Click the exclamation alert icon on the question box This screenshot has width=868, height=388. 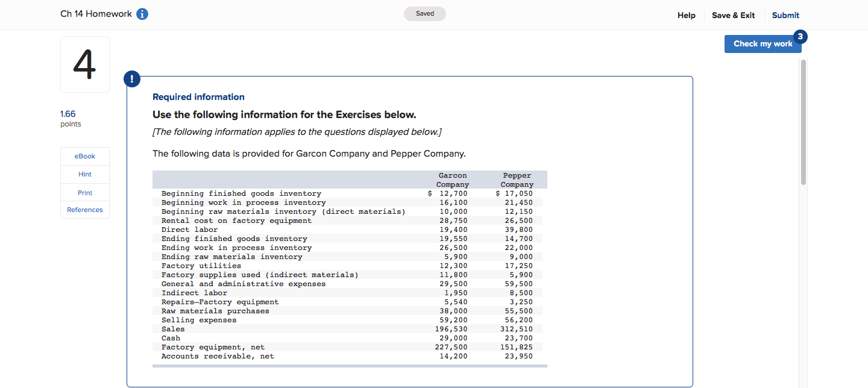131,79
